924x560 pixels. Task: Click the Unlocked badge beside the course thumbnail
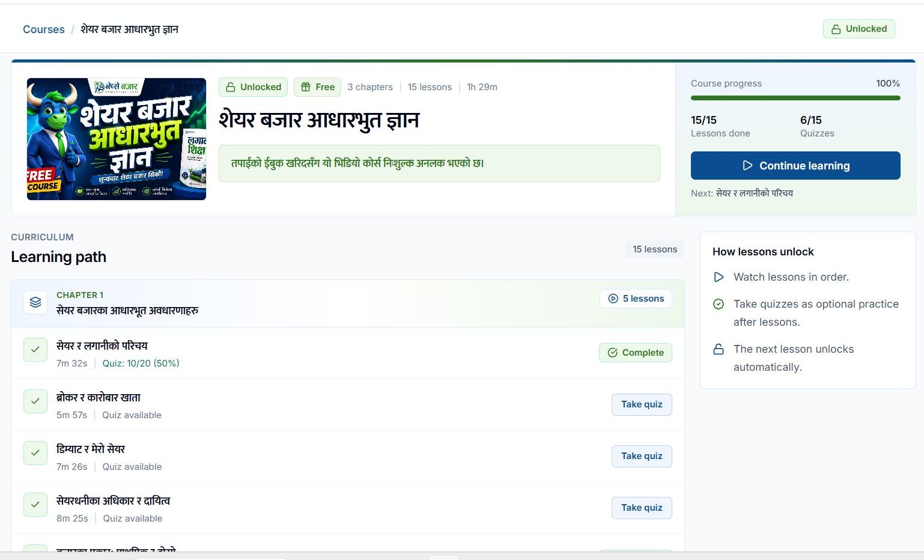point(253,87)
